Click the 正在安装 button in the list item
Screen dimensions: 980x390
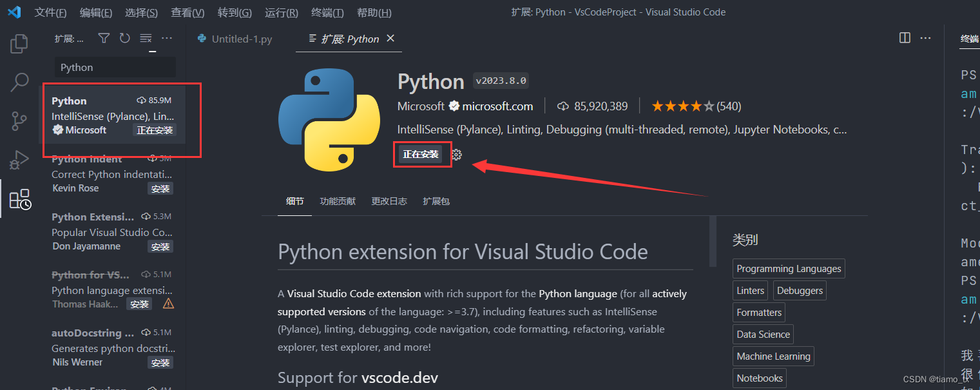155,130
